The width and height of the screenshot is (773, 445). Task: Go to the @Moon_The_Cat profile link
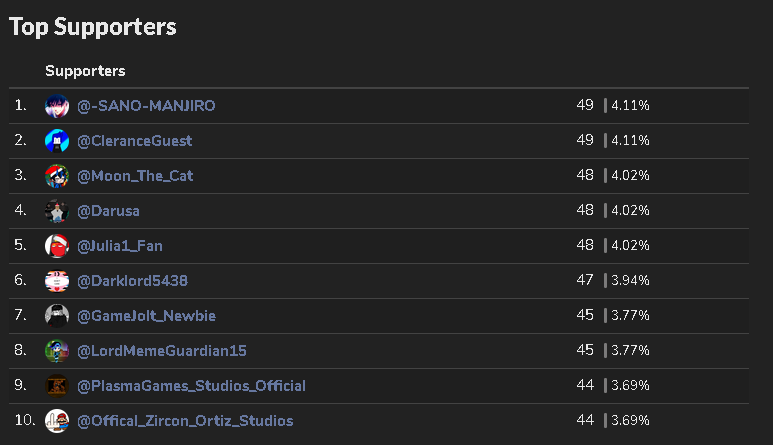[135, 176]
